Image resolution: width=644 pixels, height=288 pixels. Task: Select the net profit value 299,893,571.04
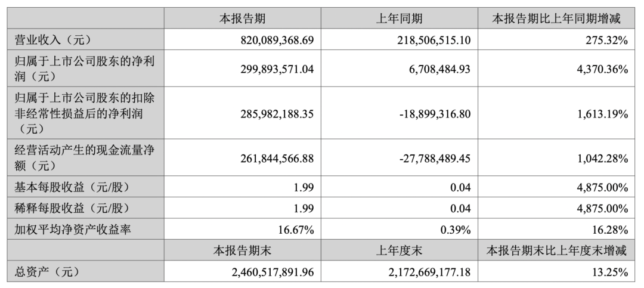271,70
